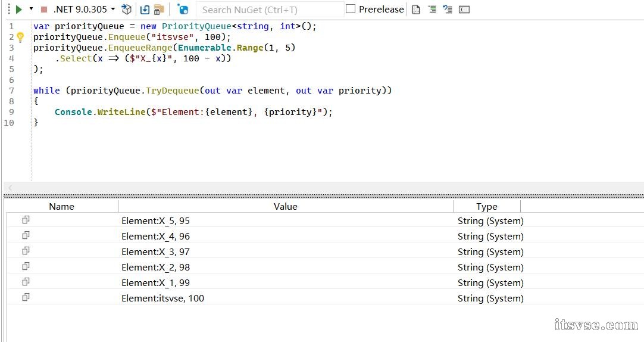Image resolution: width=644 pixels, height=342 pixels.
Task: Click the Comment Selection icon
Action: [x=432, y=10]
